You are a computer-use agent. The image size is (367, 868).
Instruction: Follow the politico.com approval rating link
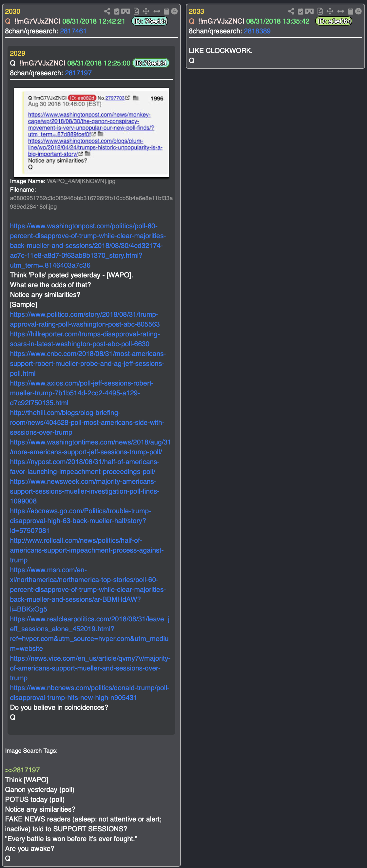(85, 319)
